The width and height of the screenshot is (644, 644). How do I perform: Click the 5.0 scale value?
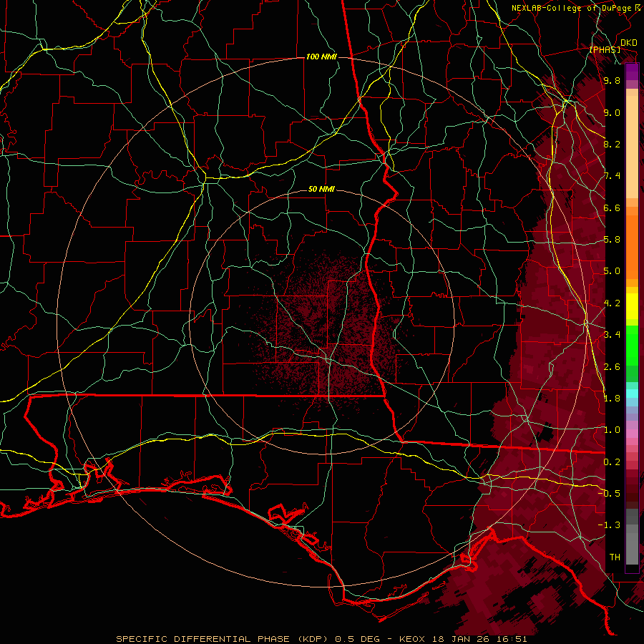[x=612, y=271]
